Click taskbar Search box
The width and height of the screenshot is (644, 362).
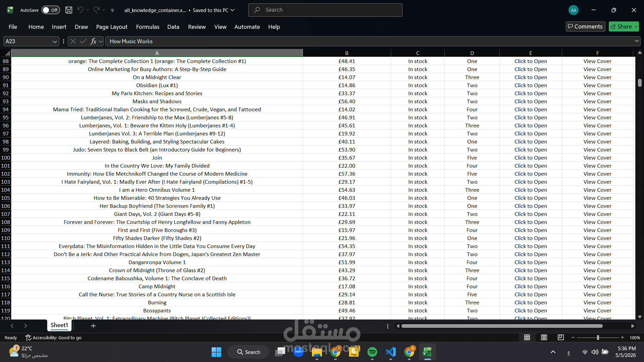tap(249, 352)
